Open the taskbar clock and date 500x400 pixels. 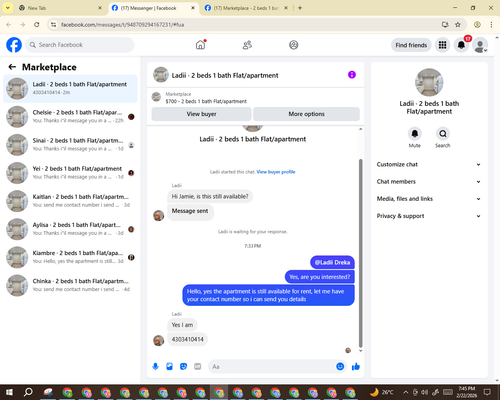coord(466,392)
